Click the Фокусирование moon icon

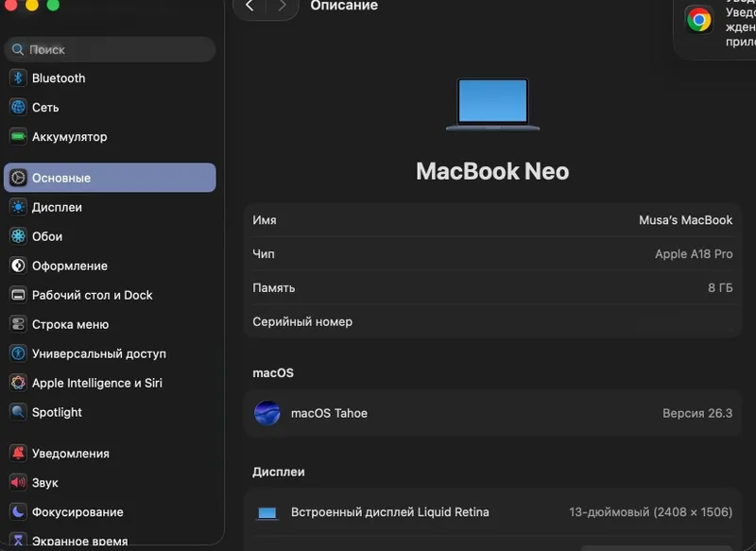(x=18, y=512)
